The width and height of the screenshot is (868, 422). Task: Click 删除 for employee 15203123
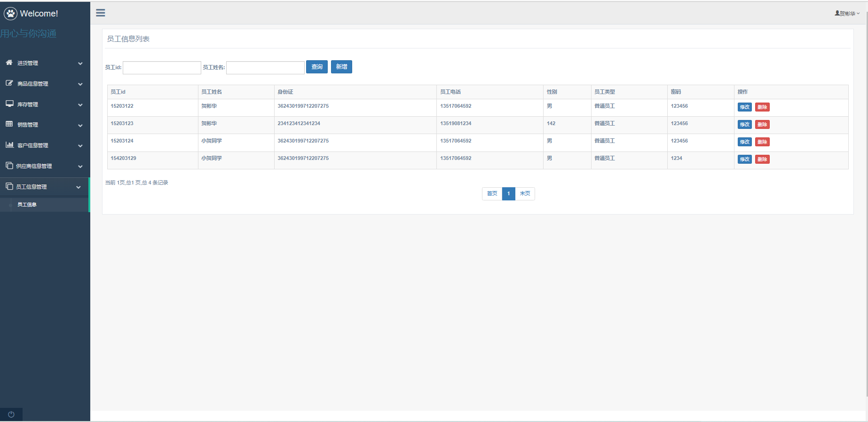(762, 125)
